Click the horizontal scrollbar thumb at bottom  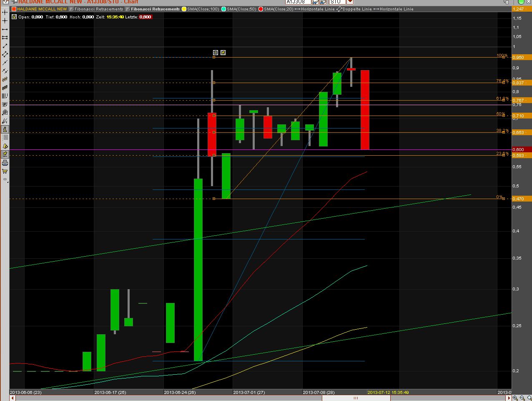click(356, 398)
